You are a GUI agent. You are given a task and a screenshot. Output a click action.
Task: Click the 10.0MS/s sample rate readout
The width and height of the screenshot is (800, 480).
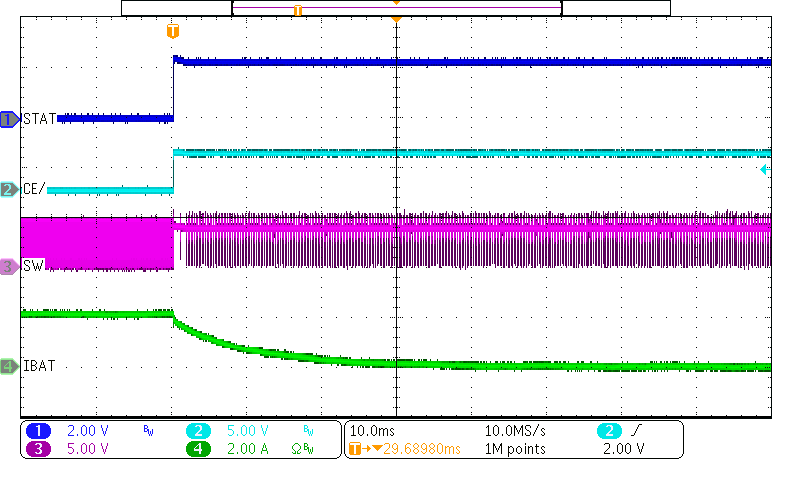[x=515, y=431]
